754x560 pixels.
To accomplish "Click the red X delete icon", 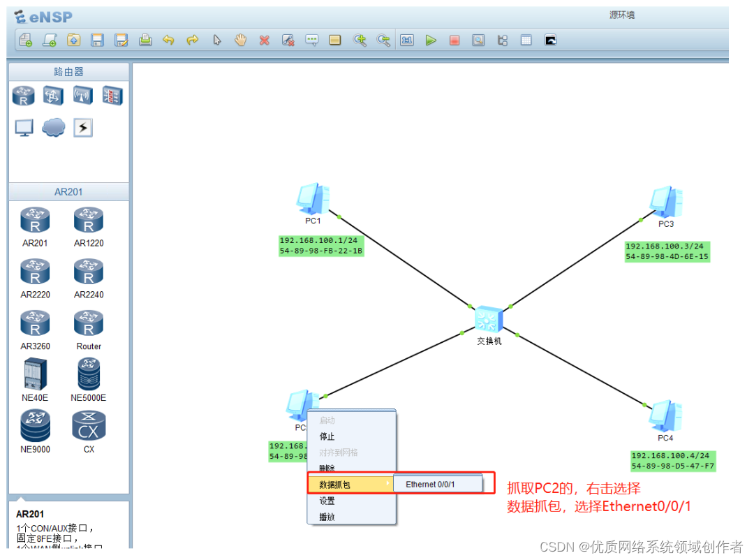I will pos(264,40).
